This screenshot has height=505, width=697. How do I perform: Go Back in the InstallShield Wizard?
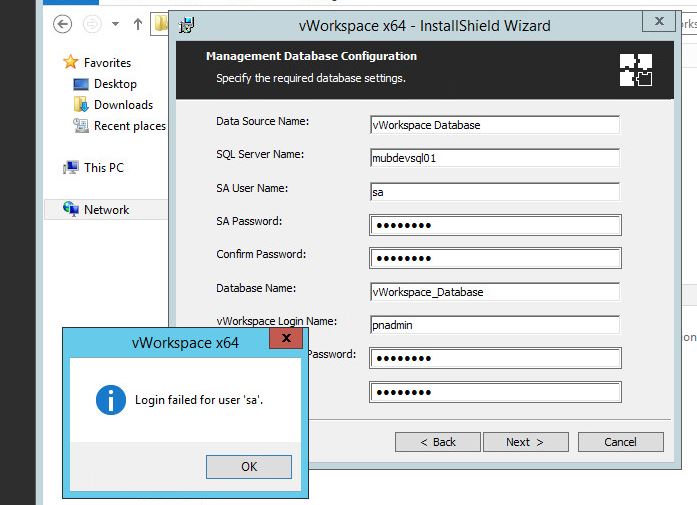(x=437, y=442)
